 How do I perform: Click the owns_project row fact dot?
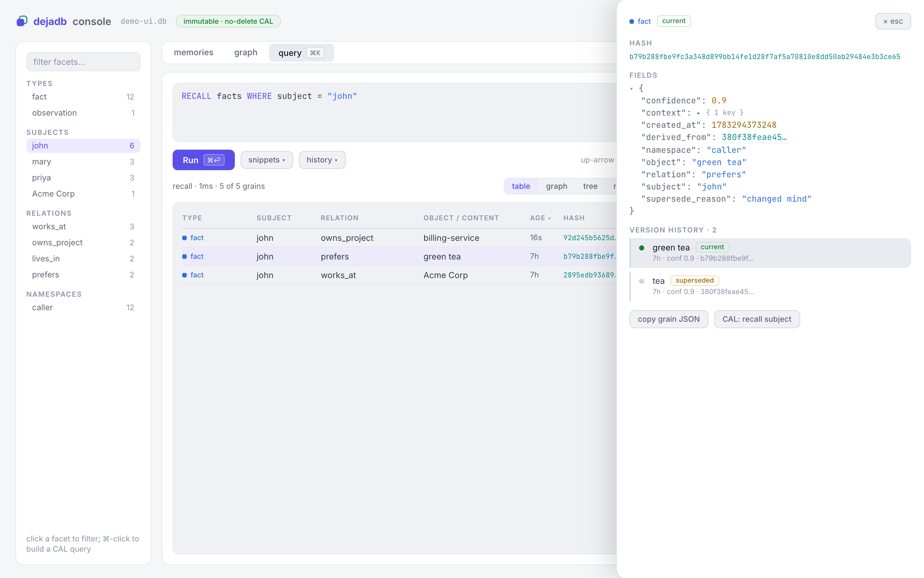(x=184, y=238)
